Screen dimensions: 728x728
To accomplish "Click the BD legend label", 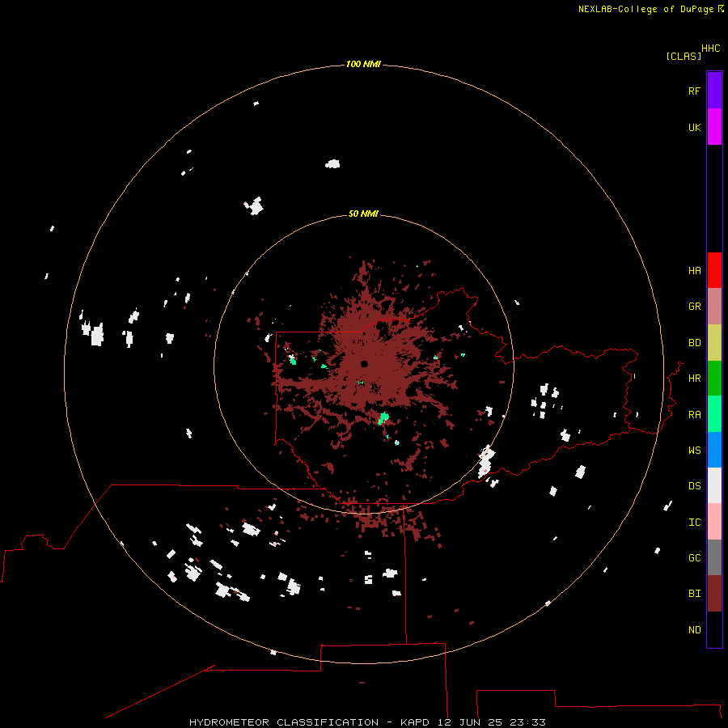I will 694,343.
